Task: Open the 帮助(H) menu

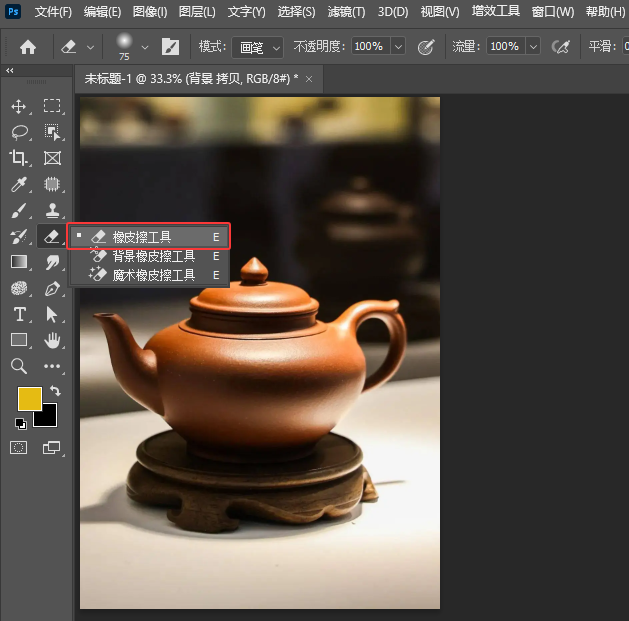Action: [605, 12]
